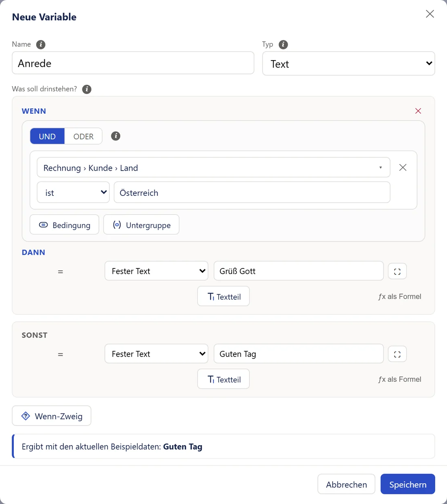Click the 'Grüß Gott' text field
The width and height of the screenshot is (447, 504).
coord(299,271)
